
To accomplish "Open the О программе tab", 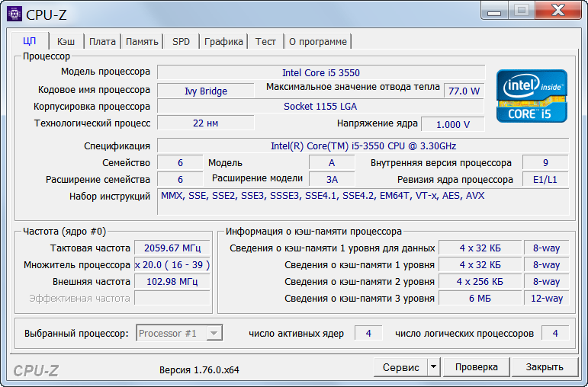I will coord(317,42).
